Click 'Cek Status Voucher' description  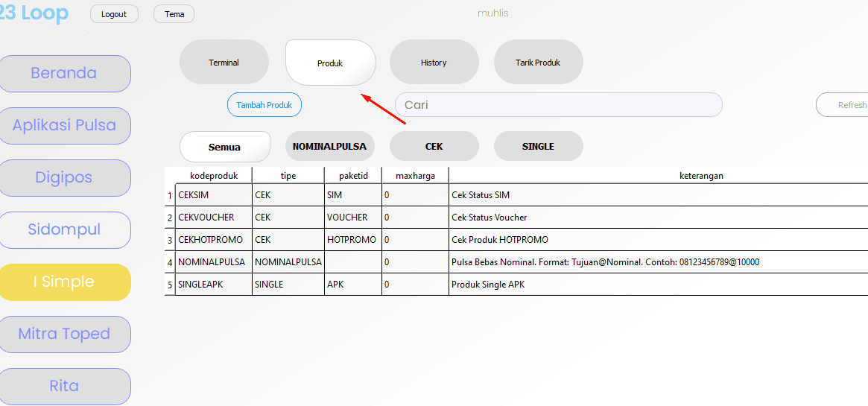(x=659, y=218)
